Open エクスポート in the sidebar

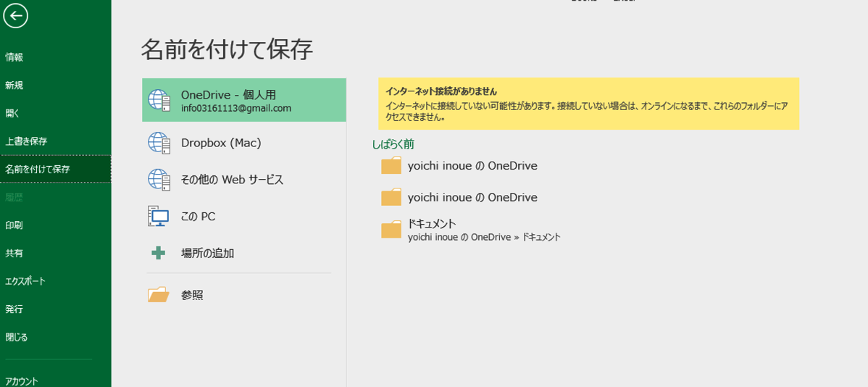(x=25, y=281)
